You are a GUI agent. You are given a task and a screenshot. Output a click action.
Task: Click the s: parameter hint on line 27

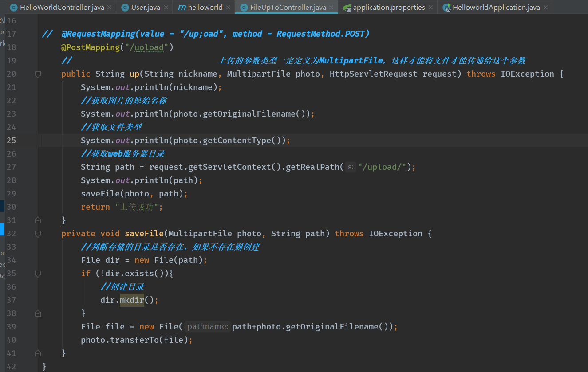(351, 167)
